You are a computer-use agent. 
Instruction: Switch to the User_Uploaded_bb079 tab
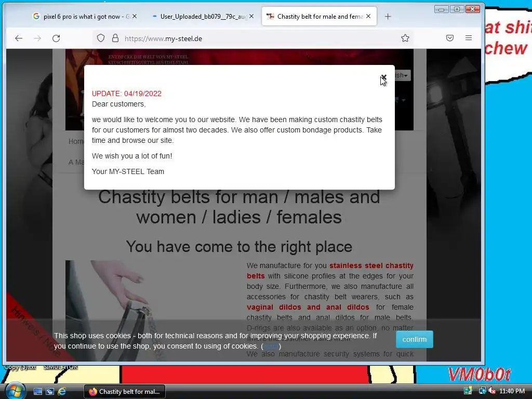coord(203,16)
